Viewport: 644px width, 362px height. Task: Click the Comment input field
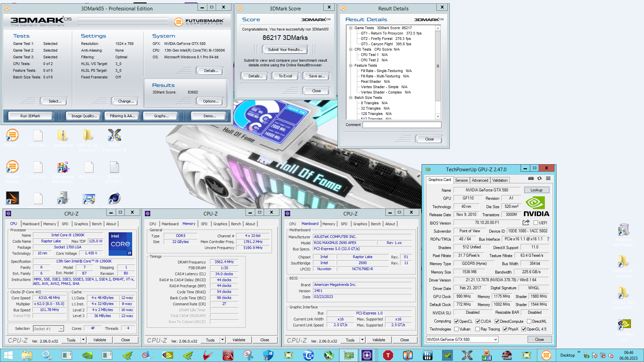coord(402,125)
